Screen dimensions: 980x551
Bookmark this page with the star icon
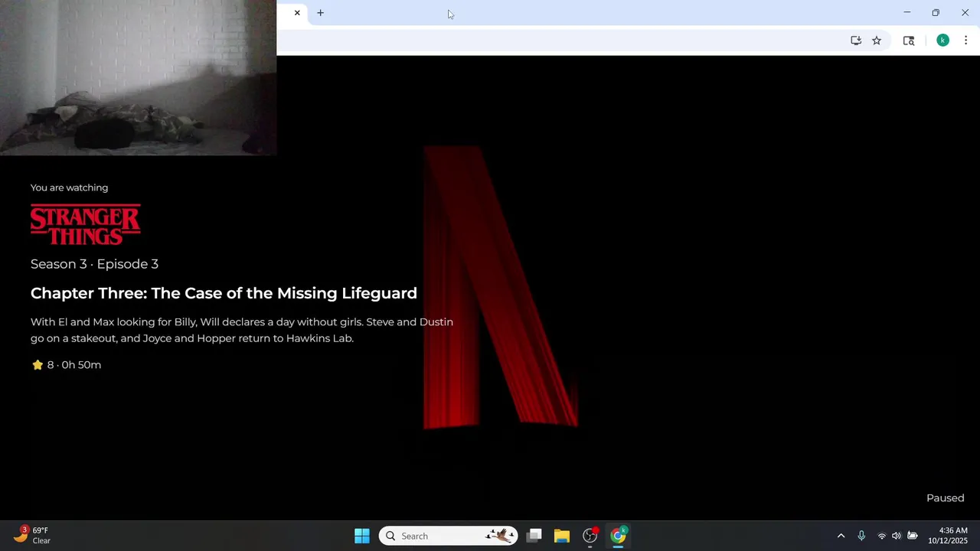[877, 41]
